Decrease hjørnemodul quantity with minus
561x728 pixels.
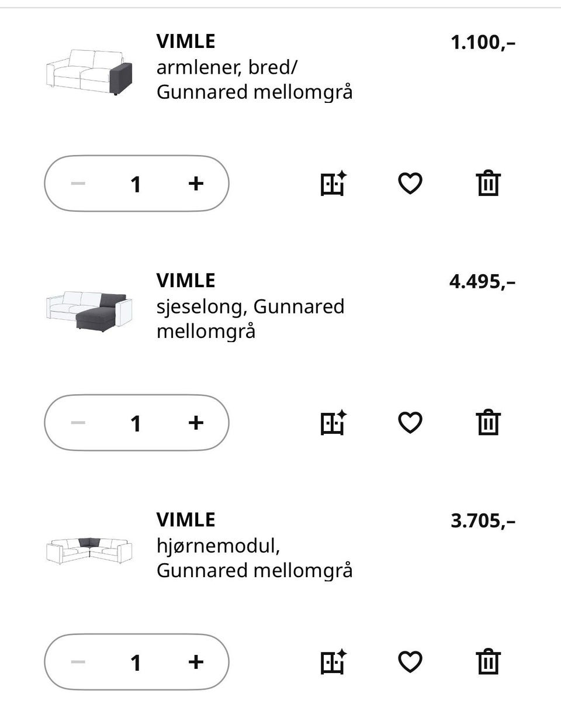(x=78, y=662)
